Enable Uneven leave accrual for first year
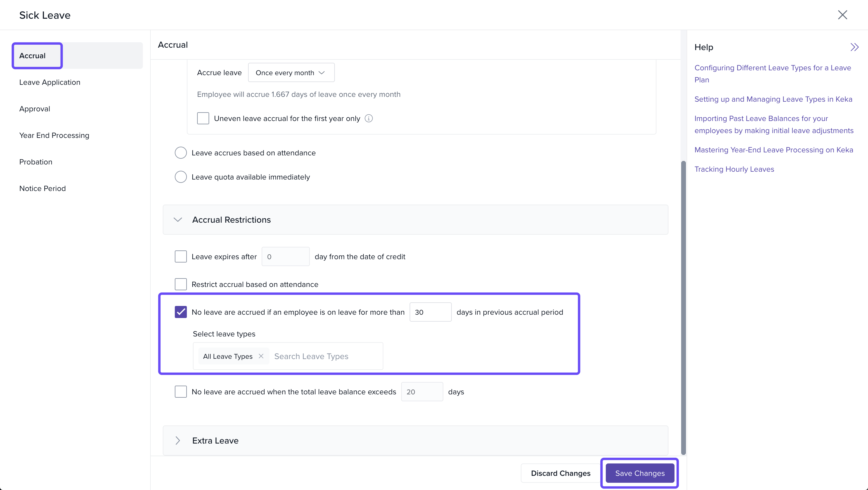This screenshot has height=490, width=868. [x=203, y=118]
